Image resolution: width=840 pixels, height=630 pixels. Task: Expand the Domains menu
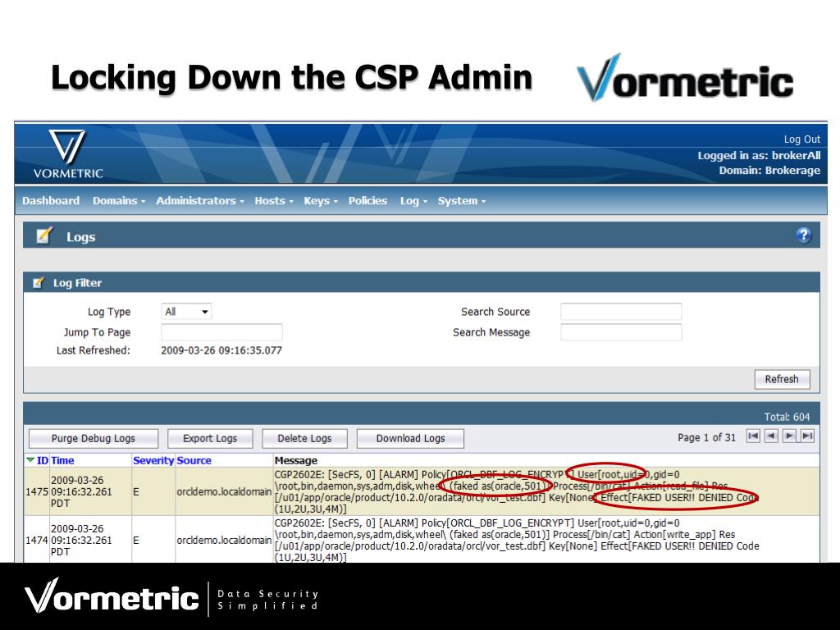(119, 201)
